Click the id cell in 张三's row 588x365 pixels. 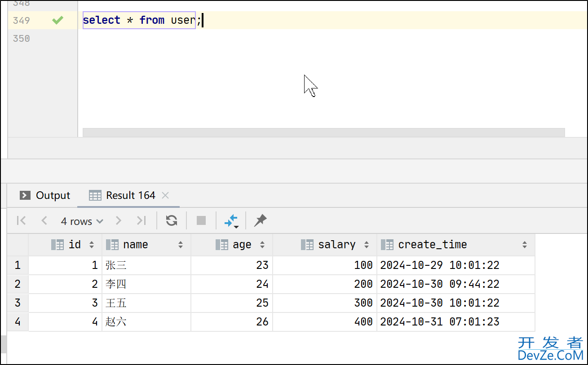click(x=65, y=265)
